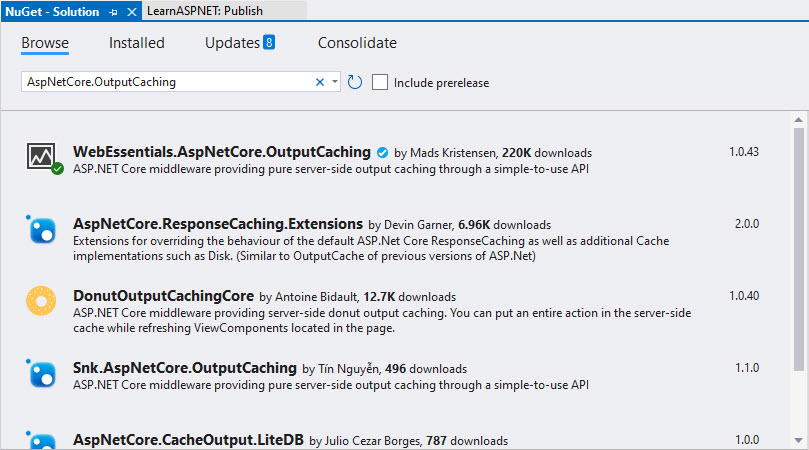This screenshot has width=809, height=450.
Task: Select the Browse tab
Action: 45,43
